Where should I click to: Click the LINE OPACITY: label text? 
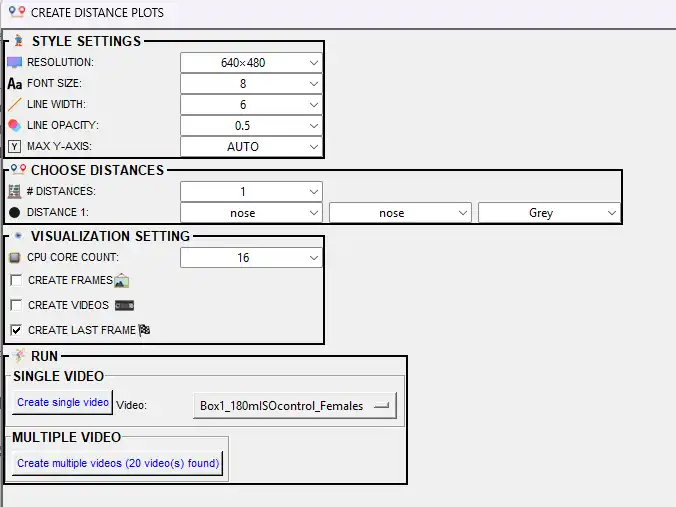[63, 125]
